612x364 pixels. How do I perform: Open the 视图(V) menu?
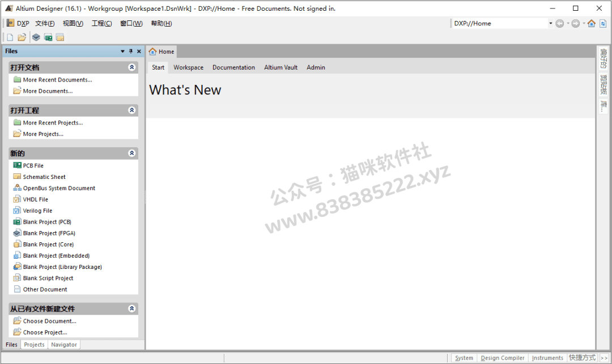coord(73,23)
